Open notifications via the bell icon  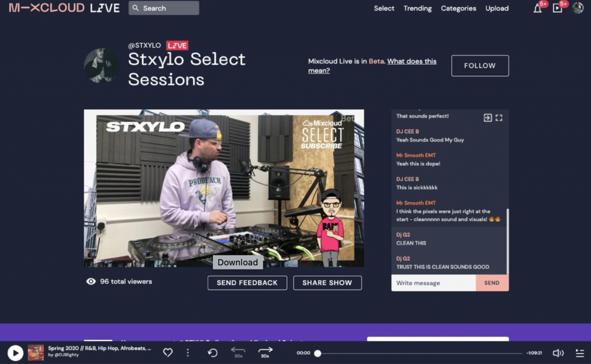click(537, 8)
